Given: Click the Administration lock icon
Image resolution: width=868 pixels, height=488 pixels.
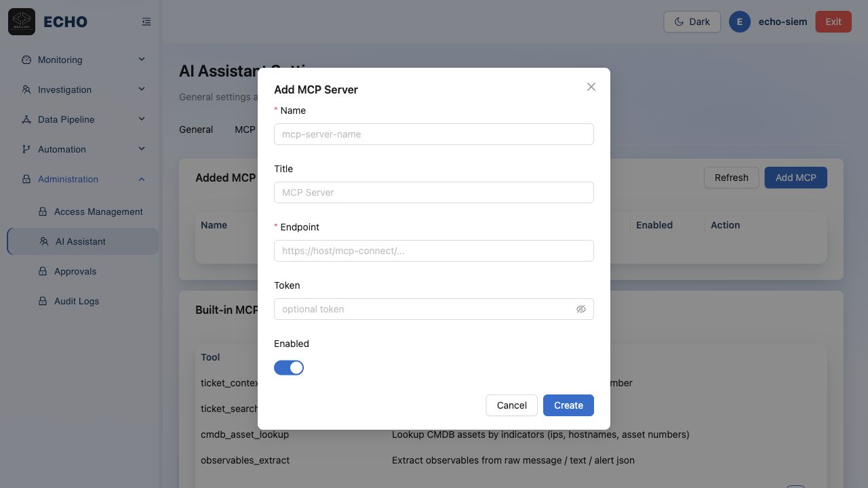Looking at the screenshot, I should (26, 179).
